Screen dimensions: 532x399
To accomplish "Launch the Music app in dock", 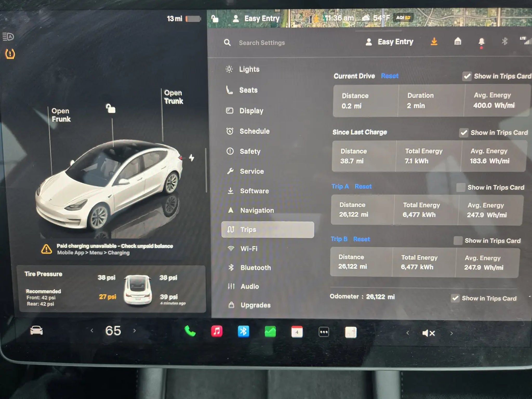I will (x=217, y=331).
